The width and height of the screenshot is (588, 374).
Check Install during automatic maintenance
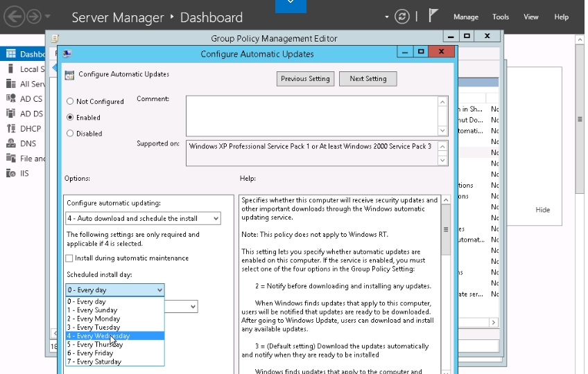[x=69, y=258]
